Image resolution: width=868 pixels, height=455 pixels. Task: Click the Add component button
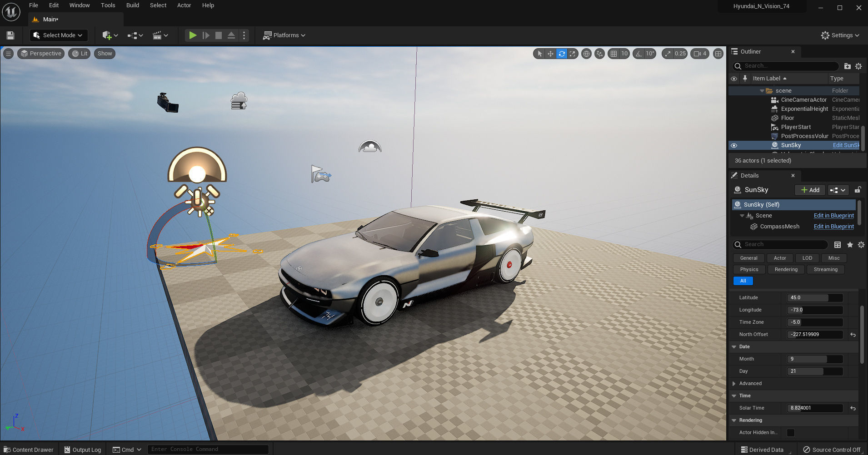tap(810, 190)
